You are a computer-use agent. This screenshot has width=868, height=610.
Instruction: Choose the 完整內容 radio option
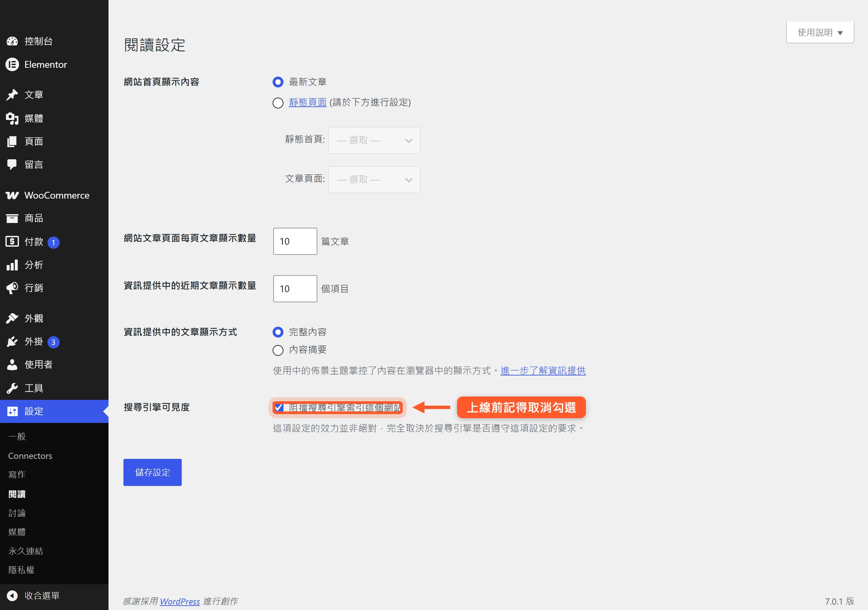click(278, 332)
